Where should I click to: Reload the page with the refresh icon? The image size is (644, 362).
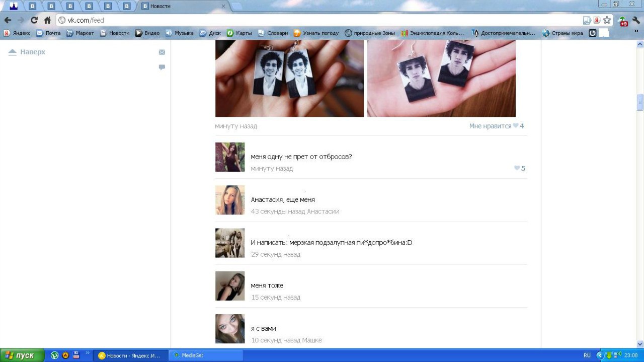click(34, 20)
